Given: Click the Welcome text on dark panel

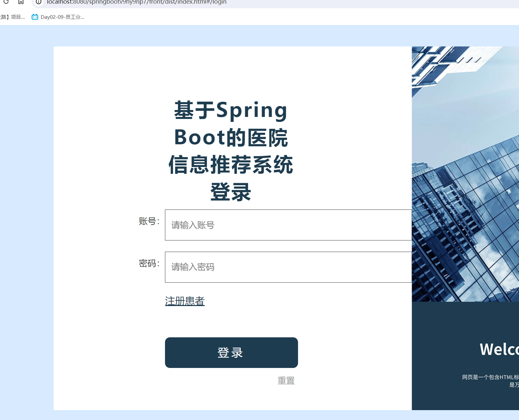Looking at the screenshot, I should click(x=499, y=349).
